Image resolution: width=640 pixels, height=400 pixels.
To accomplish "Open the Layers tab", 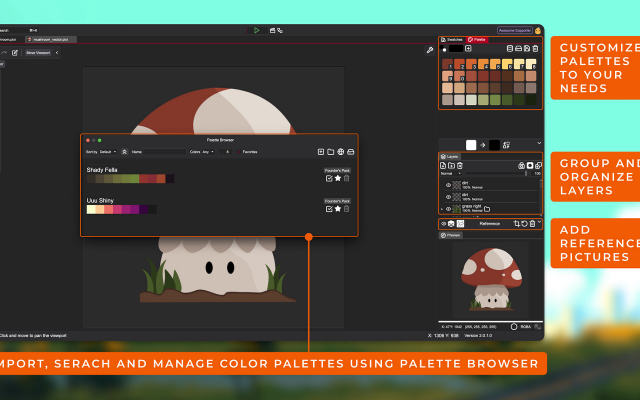I will [449, 156].
